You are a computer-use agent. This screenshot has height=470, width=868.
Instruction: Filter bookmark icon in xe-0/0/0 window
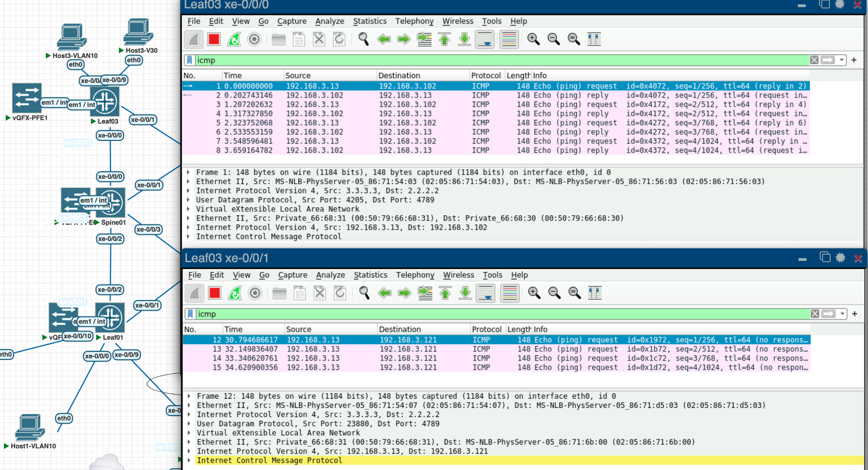click(x=189, y=60)
